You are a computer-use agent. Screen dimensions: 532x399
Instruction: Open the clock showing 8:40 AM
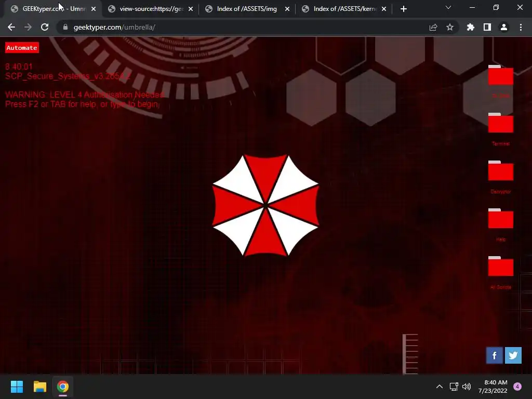click(x=493, y=387)
